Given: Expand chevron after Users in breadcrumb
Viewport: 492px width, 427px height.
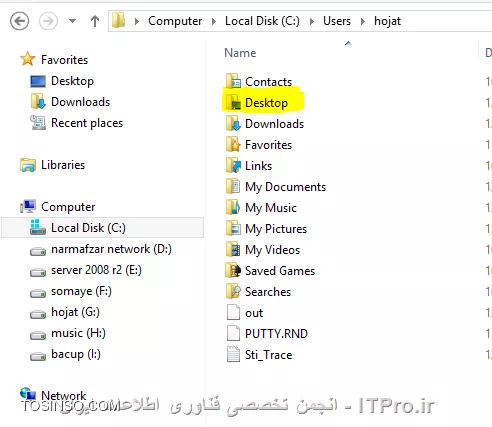Looking at the screenshot, I should pyautogui.click(x=363, y=22).
